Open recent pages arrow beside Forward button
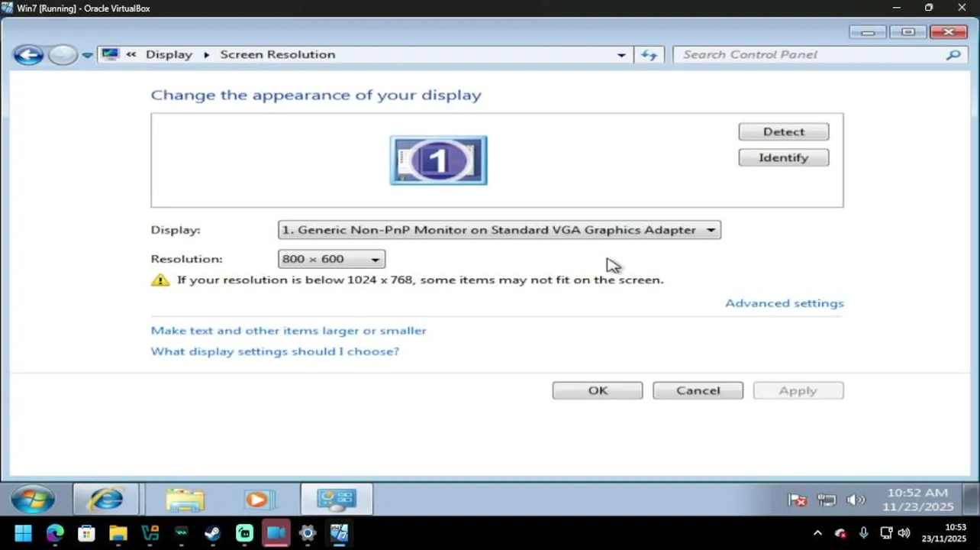Viewport: 980px width, 550px height. click(x=87, y=55)
